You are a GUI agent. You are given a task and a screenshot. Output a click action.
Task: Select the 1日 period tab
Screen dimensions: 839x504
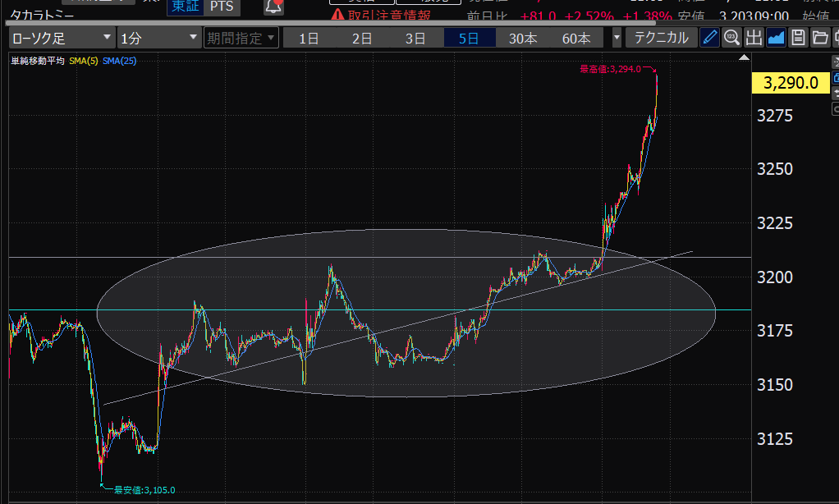click(x=309, y=38)
